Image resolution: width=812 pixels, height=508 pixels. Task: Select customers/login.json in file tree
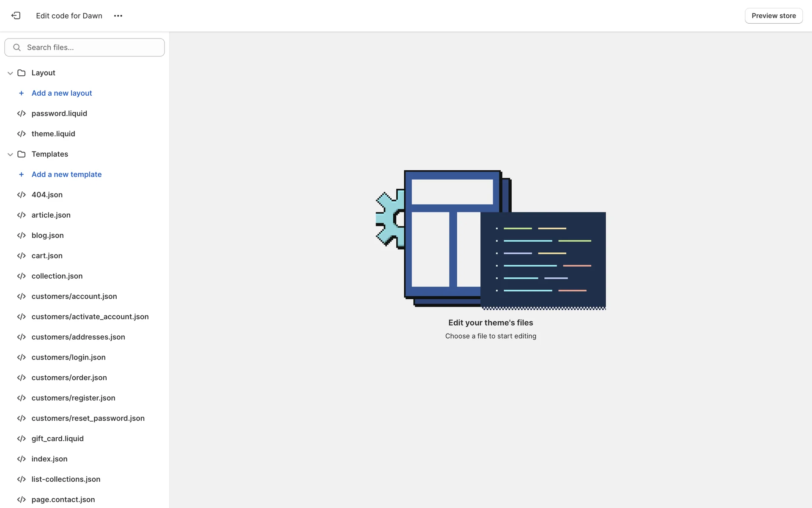point(69,357)
